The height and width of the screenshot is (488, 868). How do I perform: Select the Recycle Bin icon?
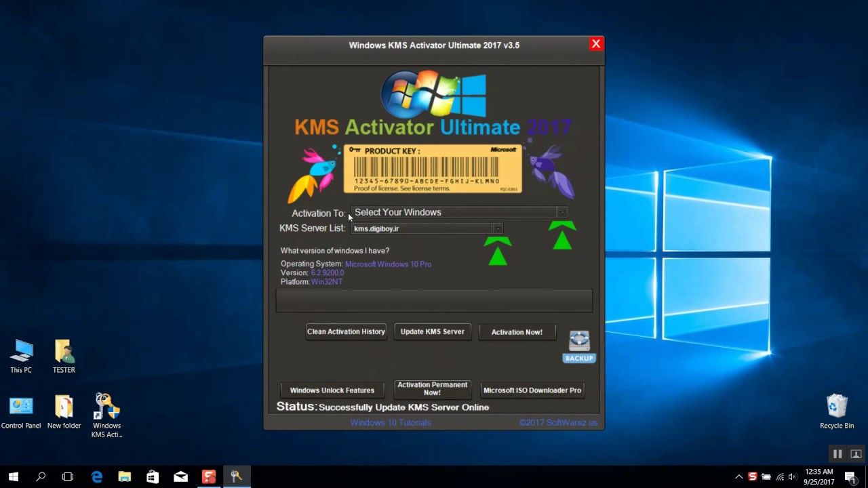pos(837,412)
